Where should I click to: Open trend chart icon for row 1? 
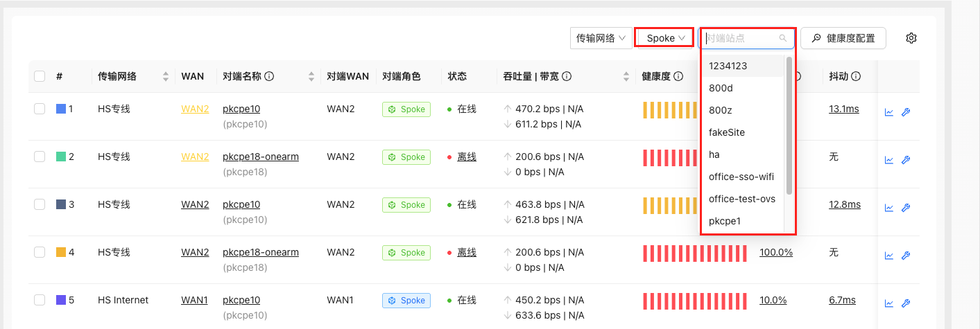pyautogui.click(x=889, y=112)
